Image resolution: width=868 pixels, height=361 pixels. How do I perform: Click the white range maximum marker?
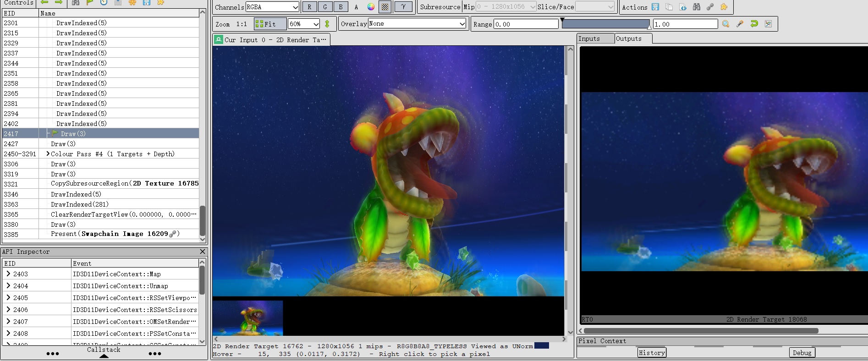[x=649, y=27]
